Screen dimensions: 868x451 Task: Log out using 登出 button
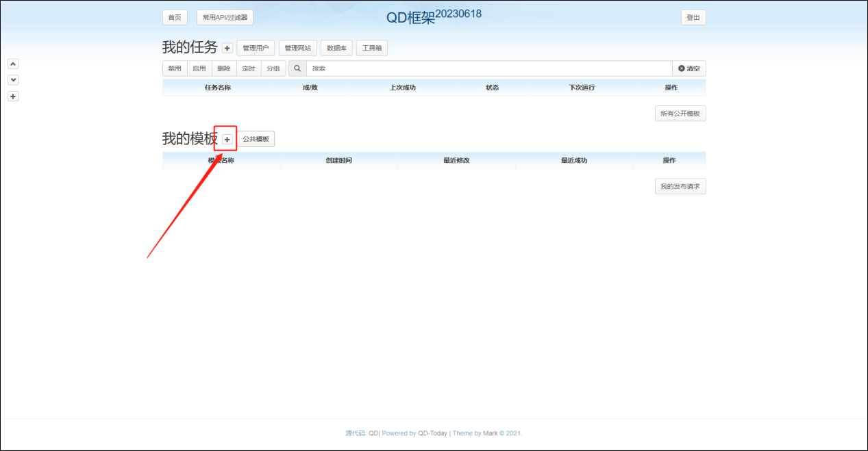[x=693, y=18]
